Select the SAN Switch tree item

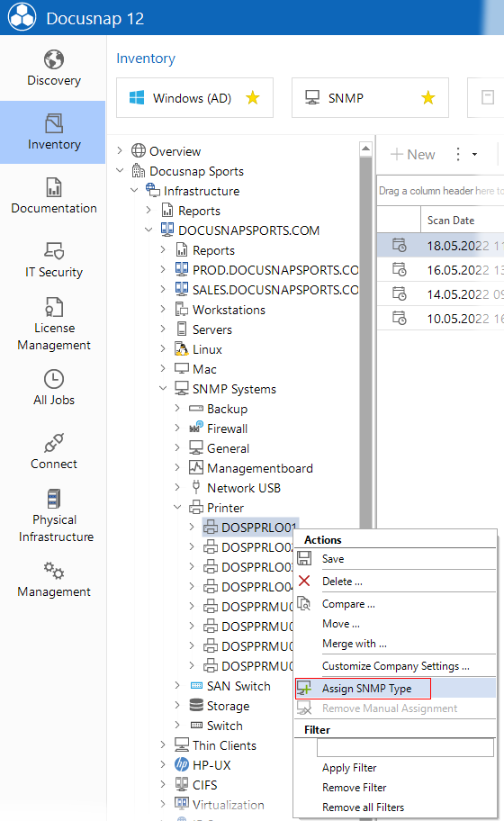click(x=230, y=686)
